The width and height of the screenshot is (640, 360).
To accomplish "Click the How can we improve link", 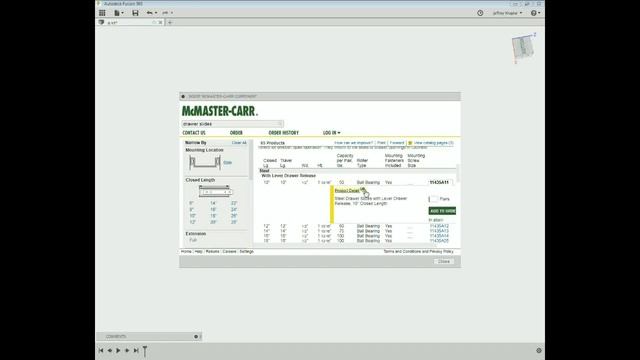I will pos(353,143).
